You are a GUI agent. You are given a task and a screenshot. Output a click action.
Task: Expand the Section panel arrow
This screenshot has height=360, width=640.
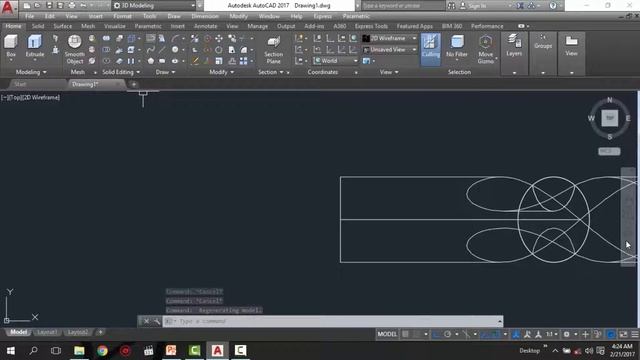(281, 72)
